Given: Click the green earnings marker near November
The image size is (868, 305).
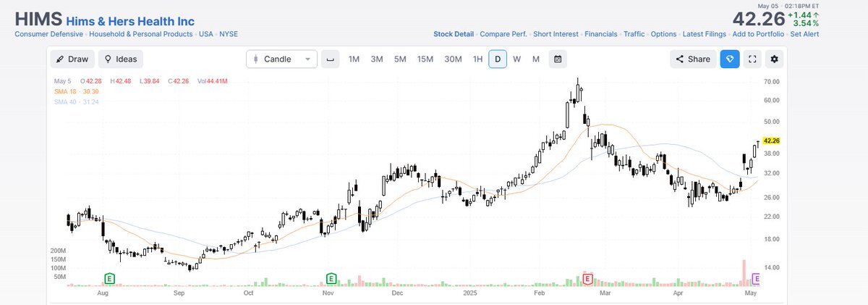Looking at the screenshot, I should pos(331,278).
